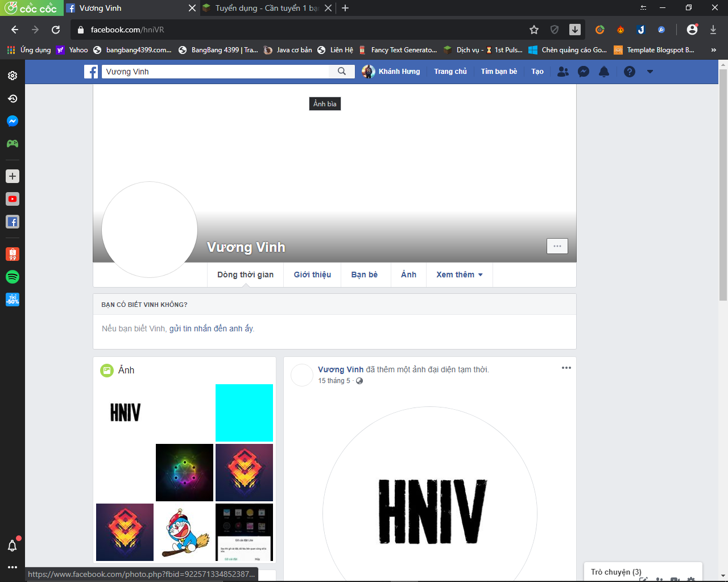The image size is (728, 582).
Task: Go back to the previous page
Action: [15, 30]
